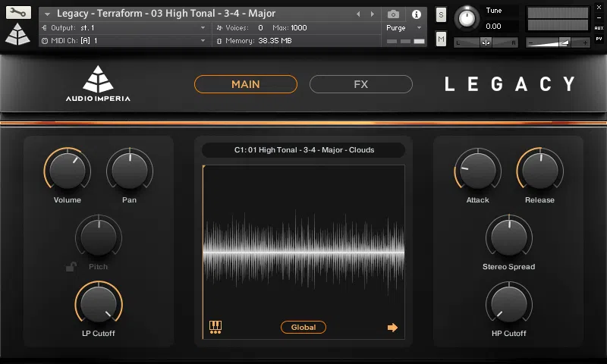
Task: Click the LP Cutoff knob
Action: pyautogui.click(x=99, y=304)
